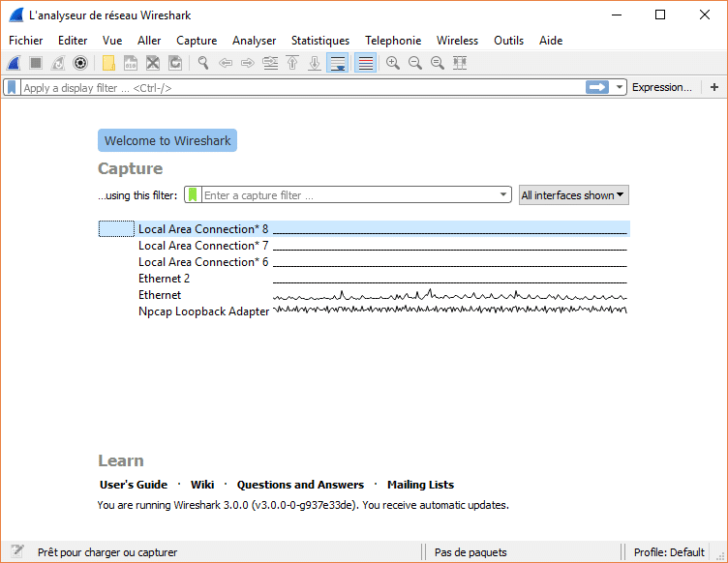Select Local Area Connection* 8 interface
Screen dimensions: 728x563
(364, 229)
